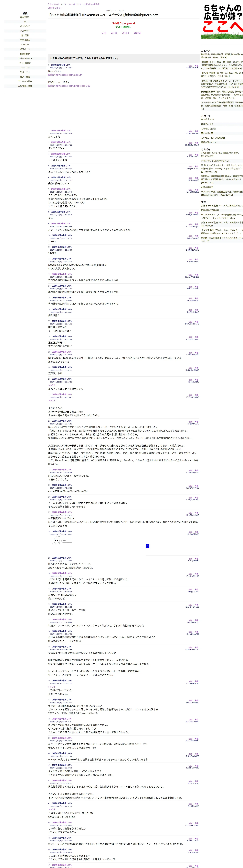Open the 株個別銘柄 board
Screen dimensions: 243x868
pos(25,54)
